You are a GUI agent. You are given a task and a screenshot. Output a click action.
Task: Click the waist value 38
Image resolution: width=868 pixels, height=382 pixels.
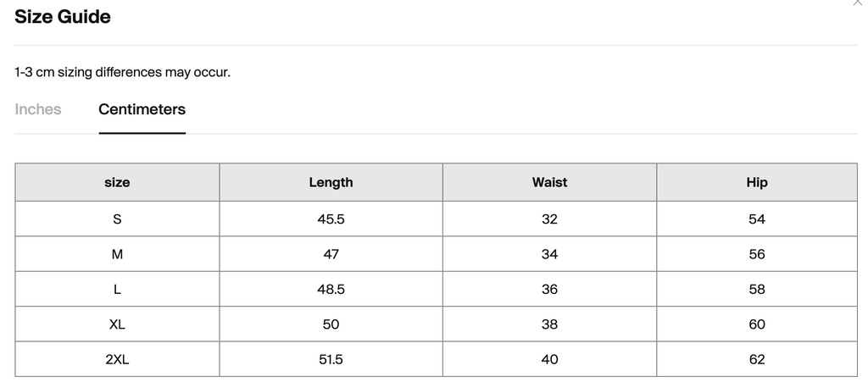(x=549, y=324)
